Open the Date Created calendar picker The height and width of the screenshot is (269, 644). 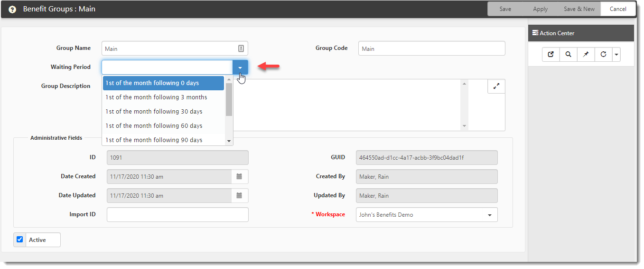pos(239,177)
